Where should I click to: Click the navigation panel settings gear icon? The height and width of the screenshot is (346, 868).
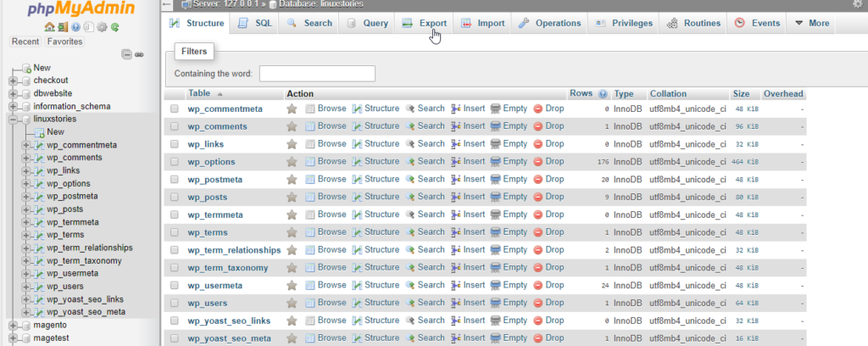click(102, 26)
